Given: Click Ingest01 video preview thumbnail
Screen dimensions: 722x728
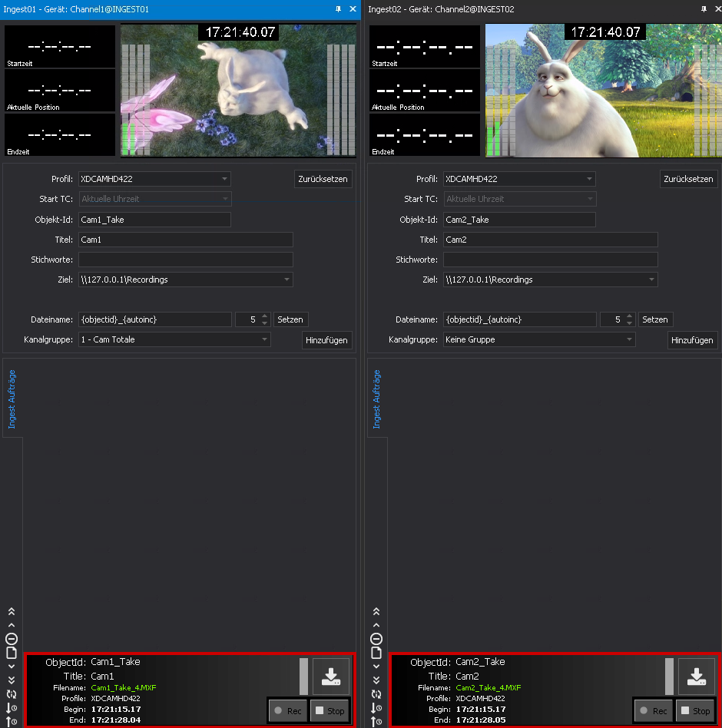Looking at the screenshot, I should pos(238,91).
